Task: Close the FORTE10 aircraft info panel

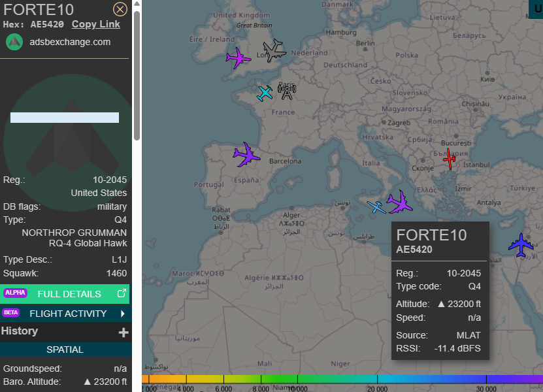Action: tap(120, 9)
